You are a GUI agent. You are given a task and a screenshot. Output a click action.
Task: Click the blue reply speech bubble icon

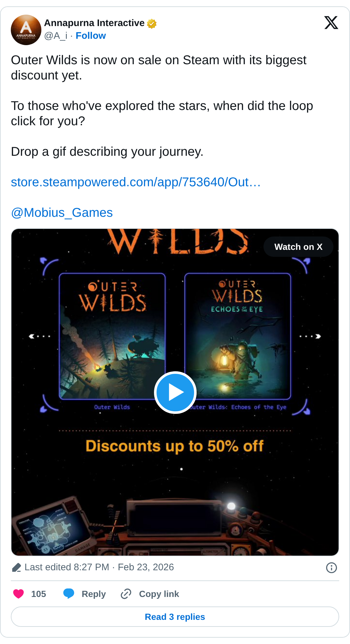coord(69,594)
